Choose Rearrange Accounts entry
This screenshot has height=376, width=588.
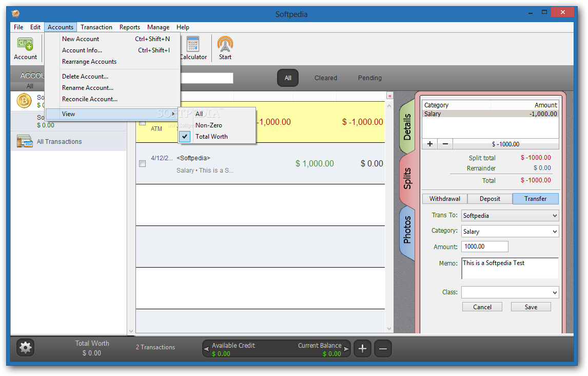(x=112, y=62)
